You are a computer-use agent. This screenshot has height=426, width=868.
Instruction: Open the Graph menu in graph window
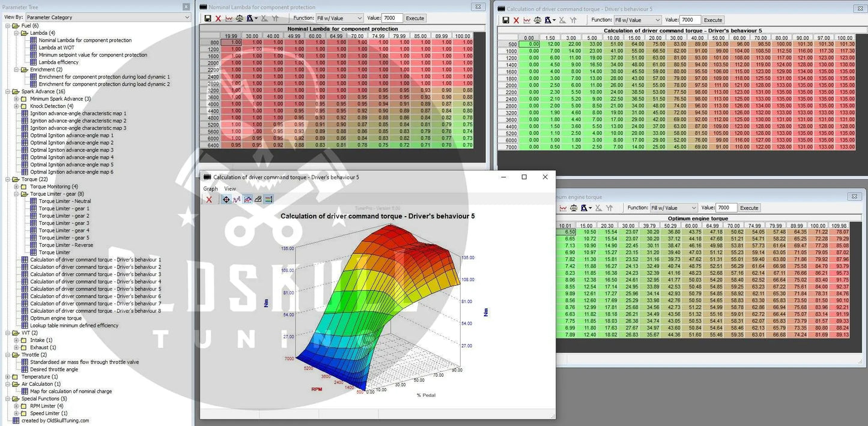210,188
